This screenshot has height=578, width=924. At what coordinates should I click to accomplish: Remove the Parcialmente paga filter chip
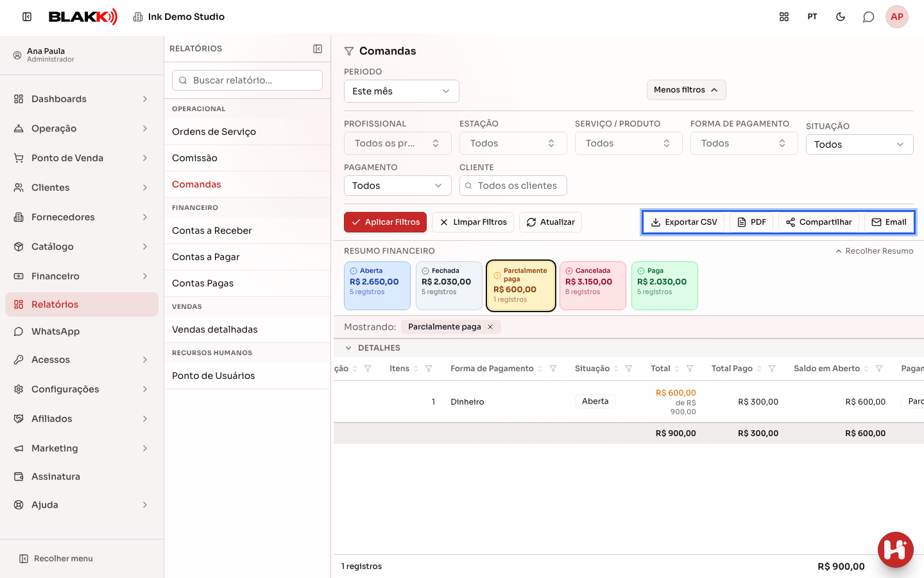(x=490, y=327)
